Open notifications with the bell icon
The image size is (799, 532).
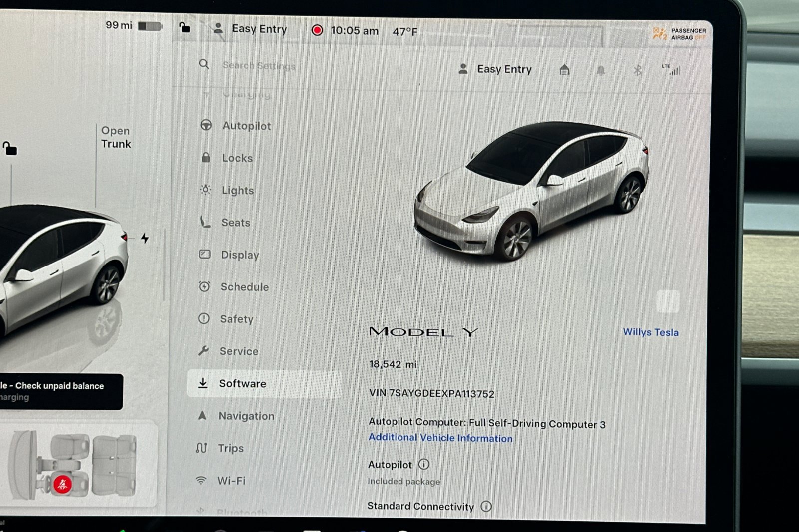601,70
